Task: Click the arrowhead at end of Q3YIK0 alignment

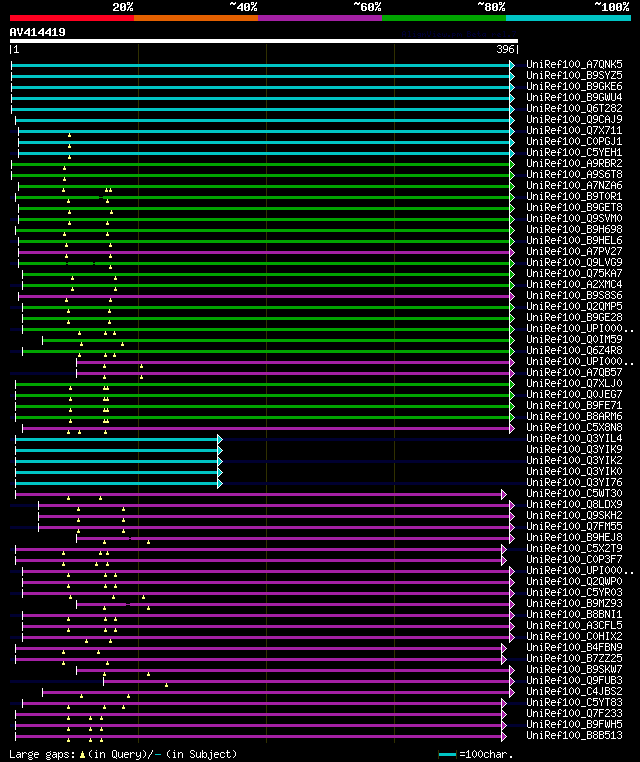Action: pyautogui.click(x=220, y=472)
